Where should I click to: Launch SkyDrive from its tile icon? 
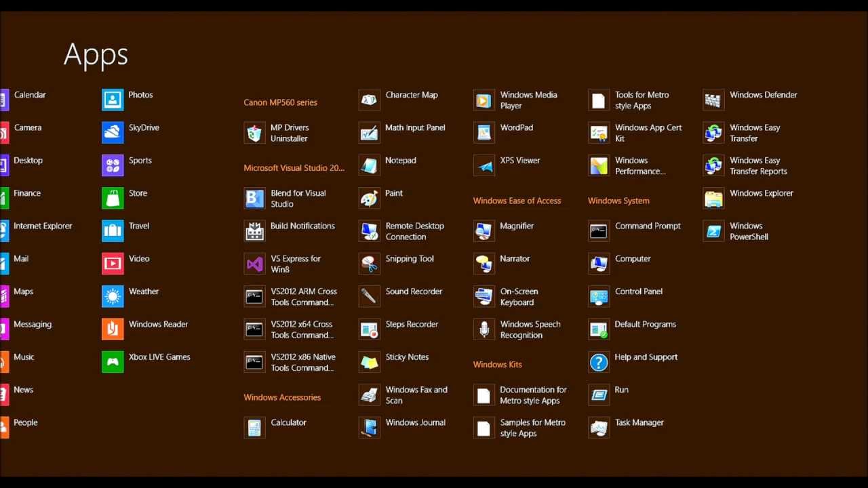coord(113,133)
